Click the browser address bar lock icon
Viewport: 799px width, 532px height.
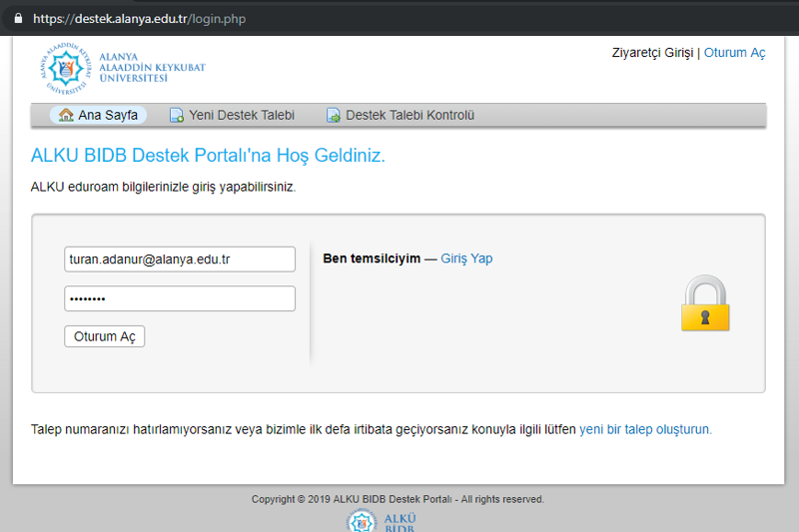(18, 19)
